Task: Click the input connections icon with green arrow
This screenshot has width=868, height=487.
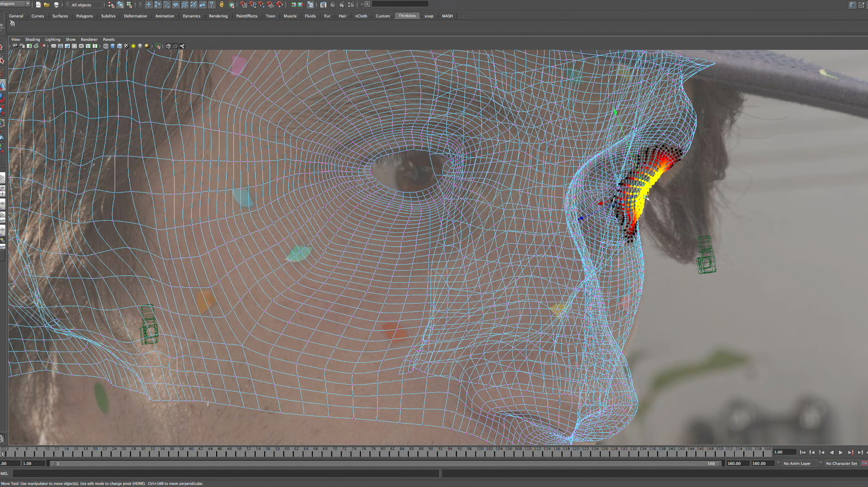Action: coord(293,5)
